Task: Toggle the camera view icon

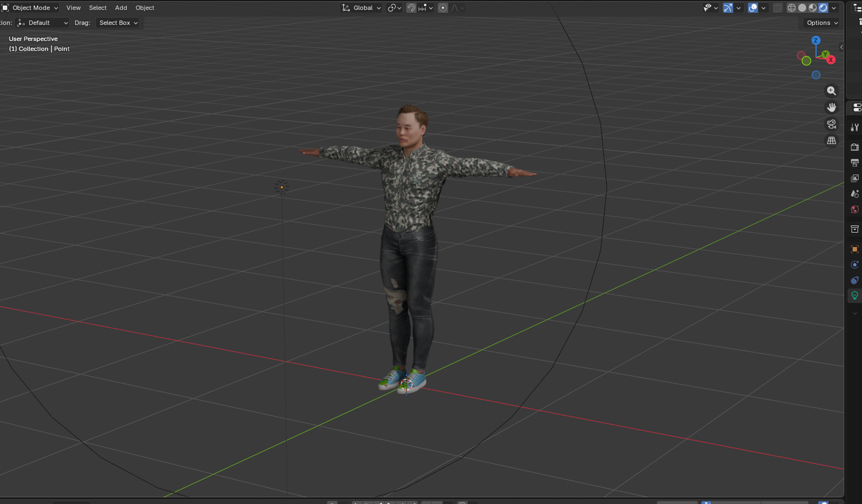Action: click(x=832, y=124)
